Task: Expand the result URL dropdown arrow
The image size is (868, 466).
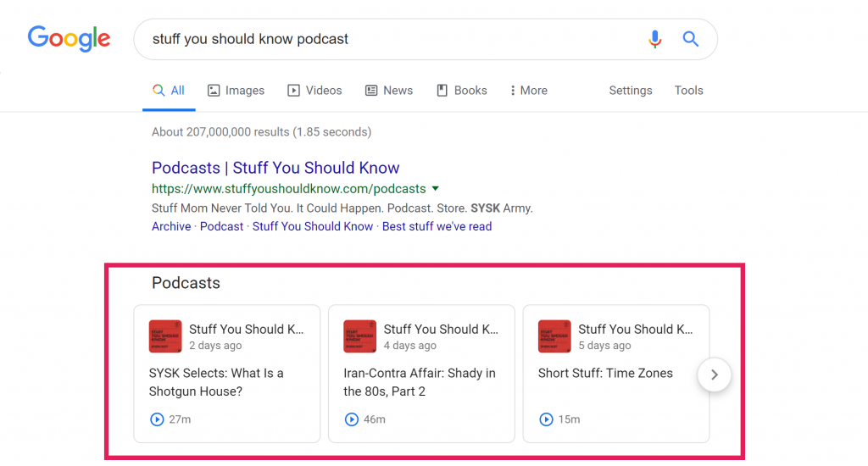Action: point(436,189)
